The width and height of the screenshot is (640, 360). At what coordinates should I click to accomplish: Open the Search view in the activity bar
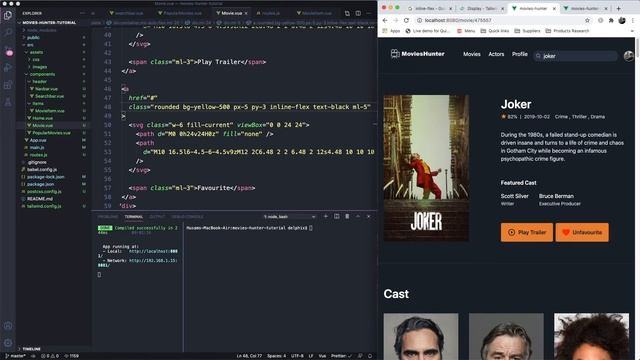click(x=8, y=33)
